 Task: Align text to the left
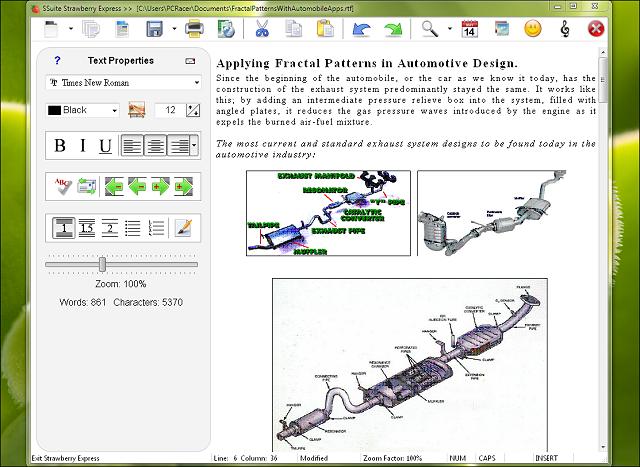132,145
